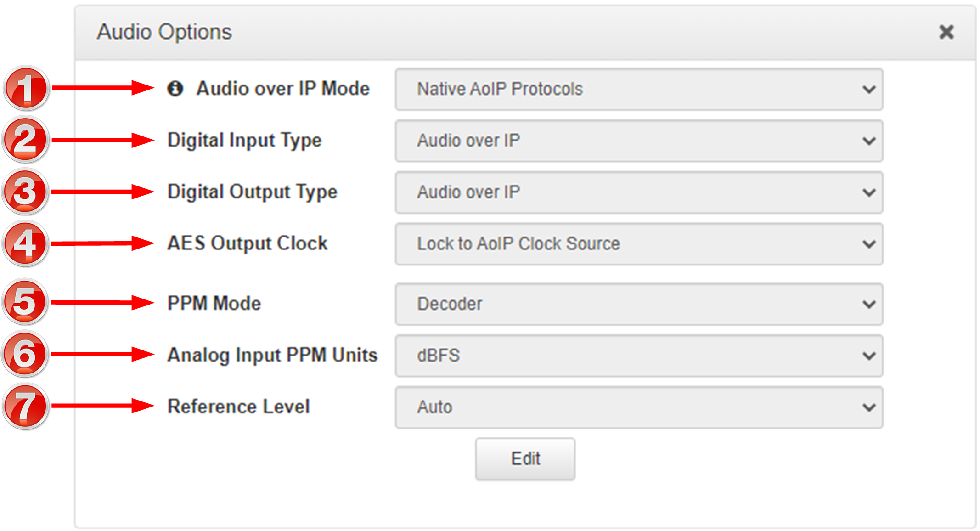Click the red number 7 callout badge
Viewport: 980px width, 531px height.
pos(25,406)
